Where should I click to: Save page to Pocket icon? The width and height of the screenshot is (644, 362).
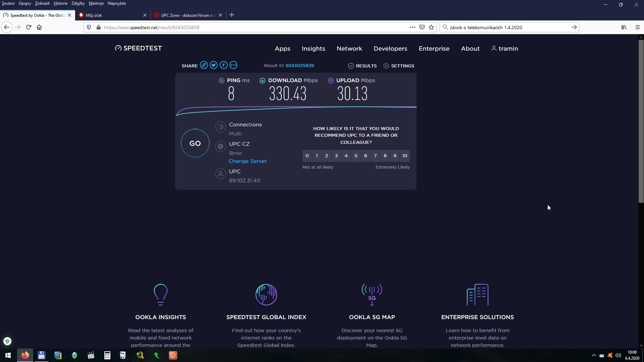[x=422, y=27]
